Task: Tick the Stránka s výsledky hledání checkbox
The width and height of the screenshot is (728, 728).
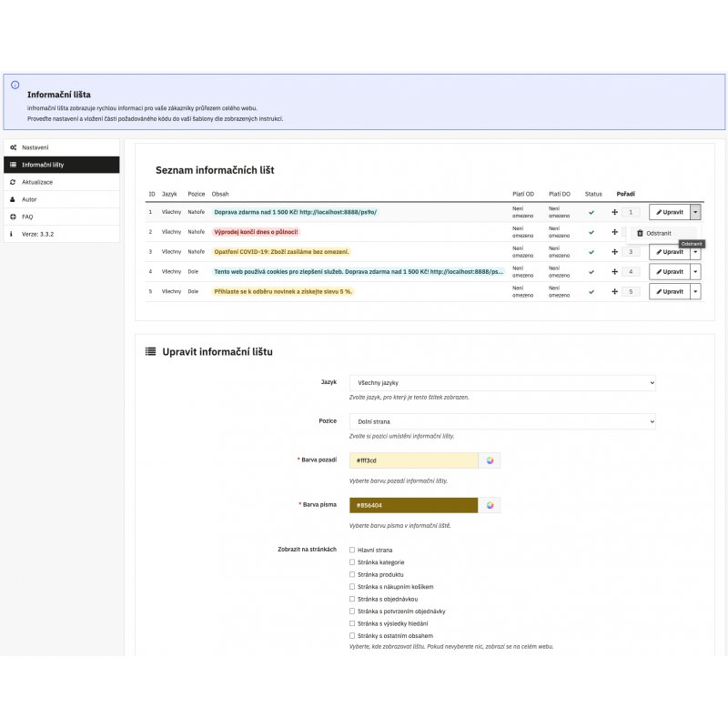Action: pyautogui.click(x=352, y=623)
